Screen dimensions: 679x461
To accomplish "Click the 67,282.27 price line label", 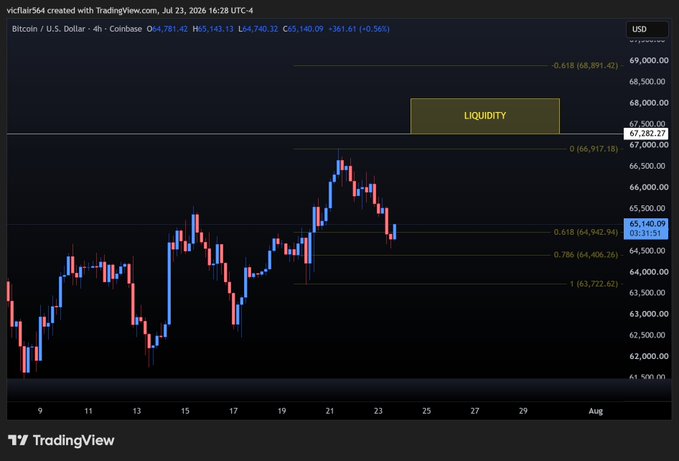I will pos(646,133).
